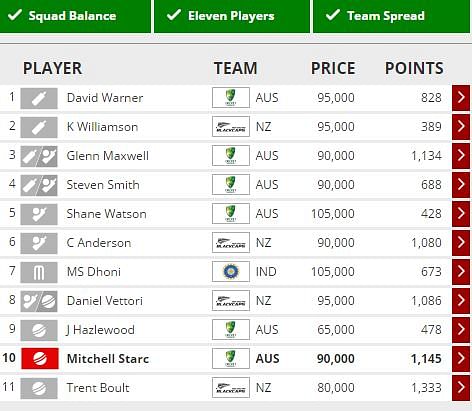The width and height of the screenshot is (472, 411).
Task: Expand David Warner's row with the red arrow
Action: click(x=461, y=98)
